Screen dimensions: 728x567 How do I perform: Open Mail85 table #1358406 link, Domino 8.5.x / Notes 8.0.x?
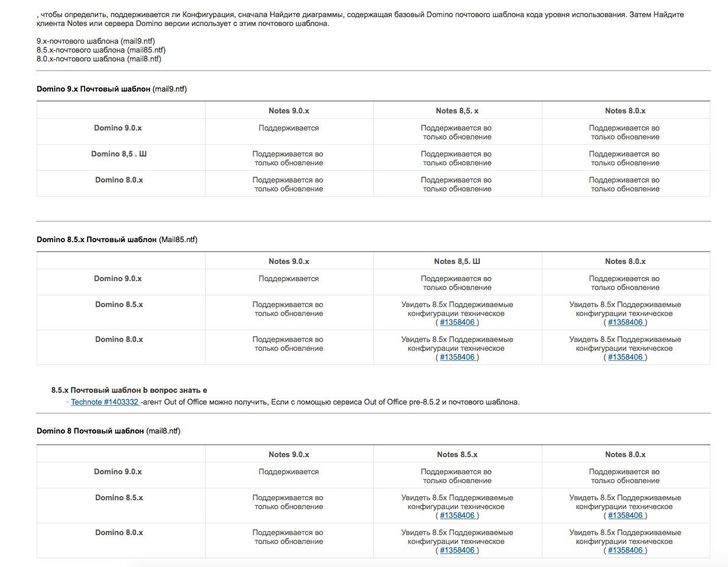[x=626, y=322]
